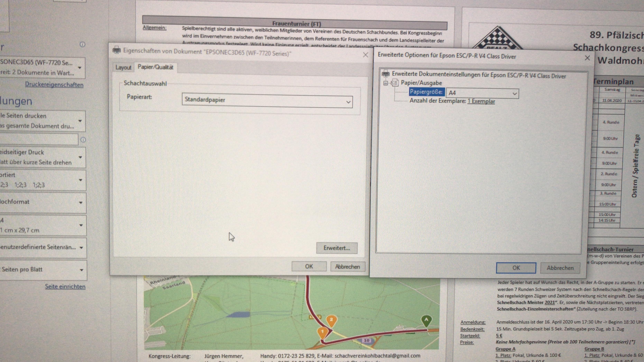This screenshot has height=362, width=644.
Task: Click the pages input field in Word
Action: coord(39,139)
